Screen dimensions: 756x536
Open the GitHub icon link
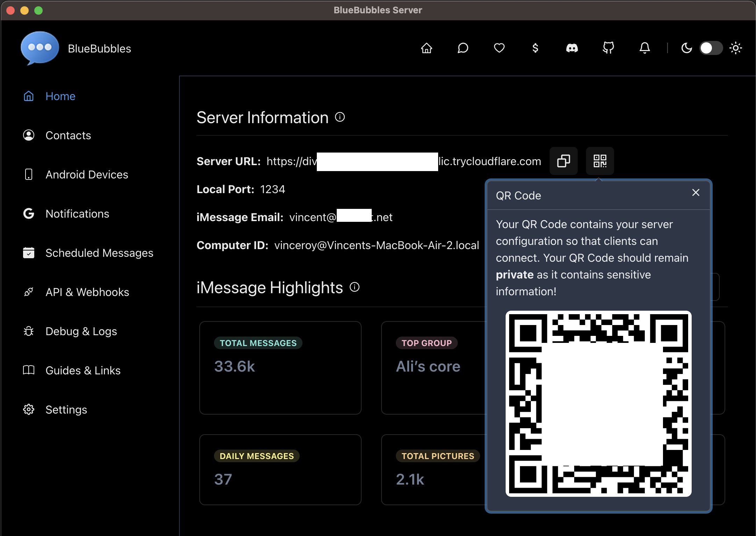pyautogui.click(x=608, y=48)
